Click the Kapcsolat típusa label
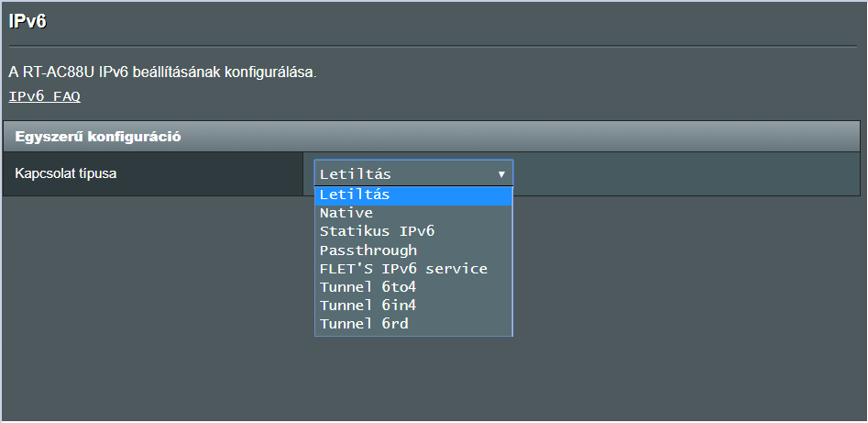868x423 pixels. (66, 173)
